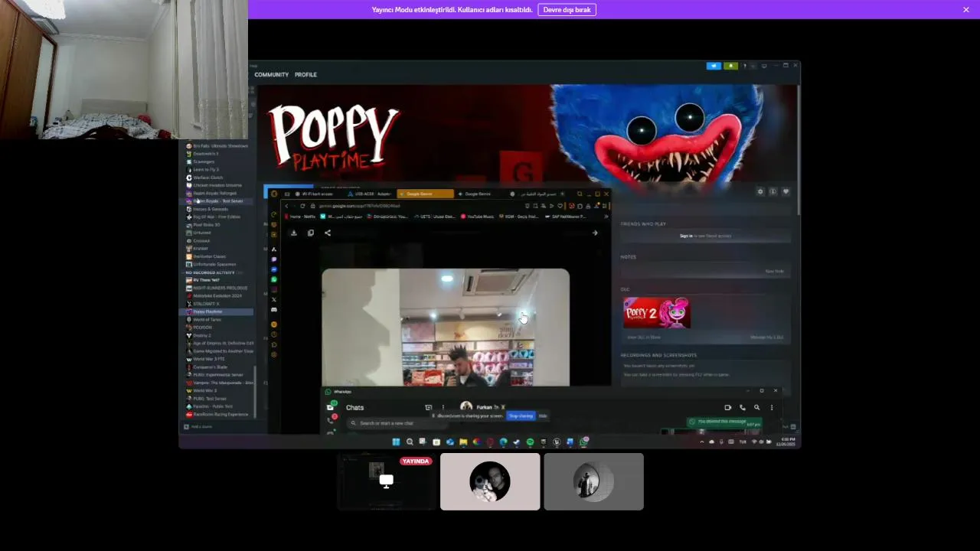Click the browser back arrow
The width and height of the screenshot is (980, 551).
(x=286, y=206)
